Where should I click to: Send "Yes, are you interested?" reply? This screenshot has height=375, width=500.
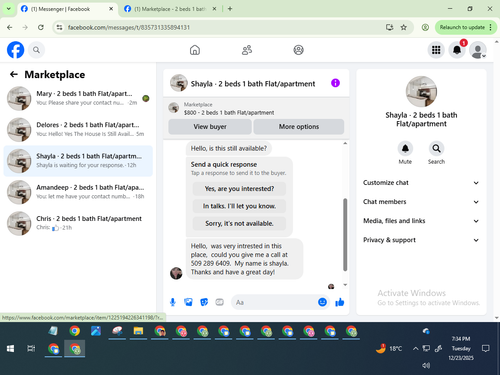click(239, 189)
